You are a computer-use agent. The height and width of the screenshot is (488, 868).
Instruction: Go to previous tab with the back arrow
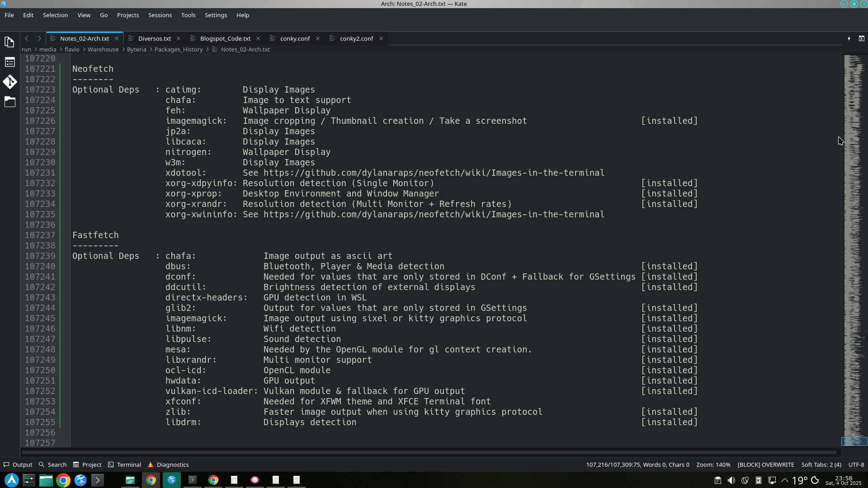tap(27, 38)
